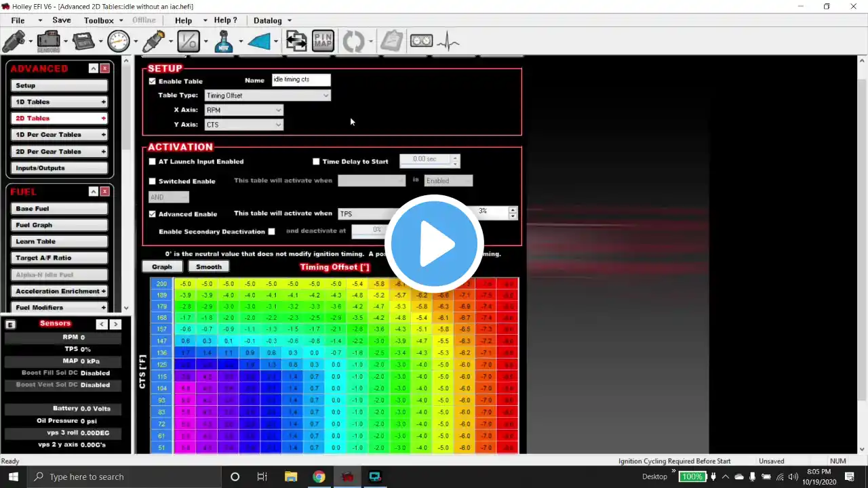Open the spark plug ignition icon
Screen dimensions: 868x488
point(154,42)
